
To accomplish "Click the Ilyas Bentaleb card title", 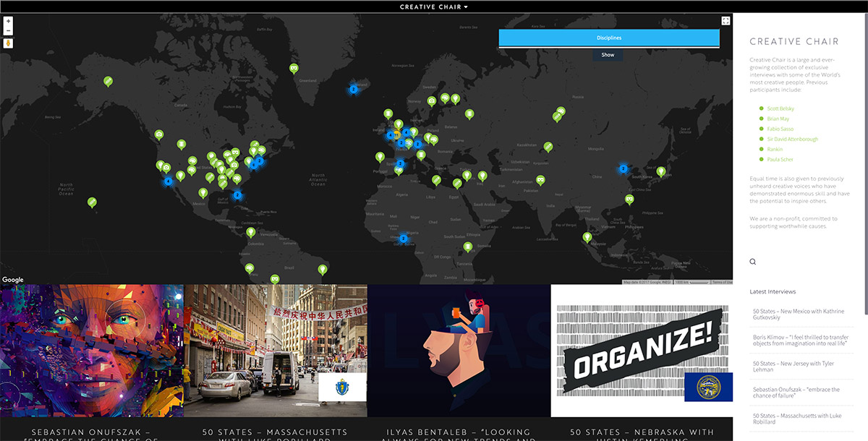I will click(459, 434).
